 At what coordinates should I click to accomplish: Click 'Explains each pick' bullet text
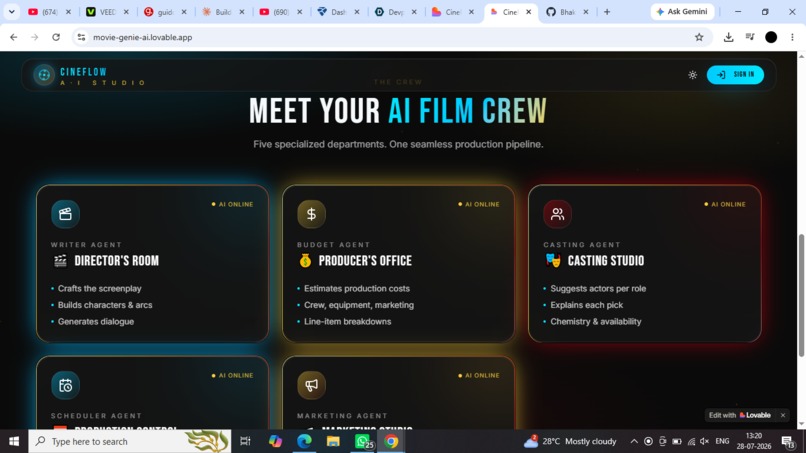click(587, 305)
